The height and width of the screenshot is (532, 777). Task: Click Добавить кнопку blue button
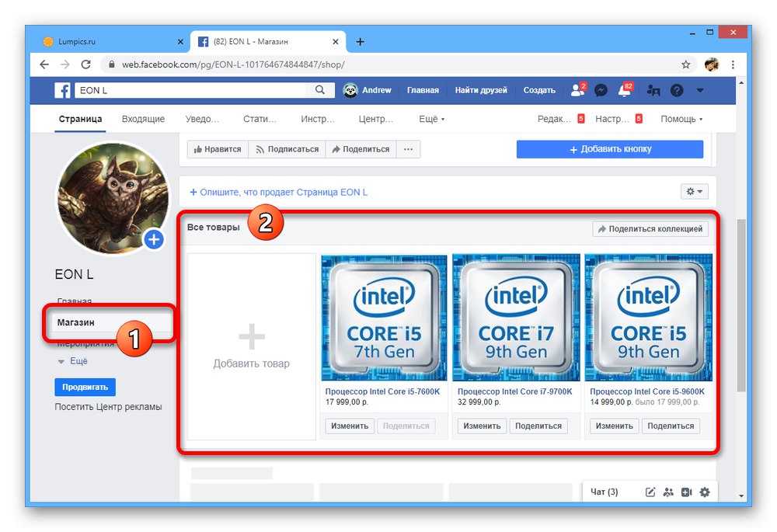(x=610, y=149)
